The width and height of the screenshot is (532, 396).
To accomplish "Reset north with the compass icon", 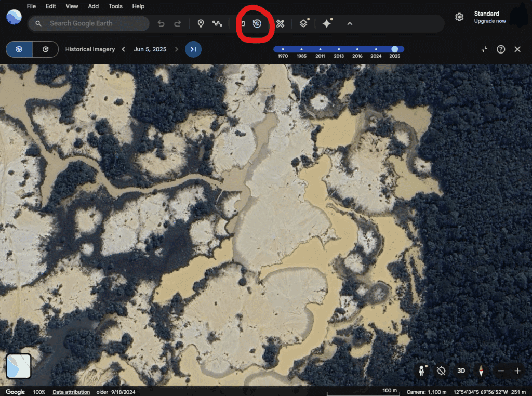I will (x=481, y=371).
